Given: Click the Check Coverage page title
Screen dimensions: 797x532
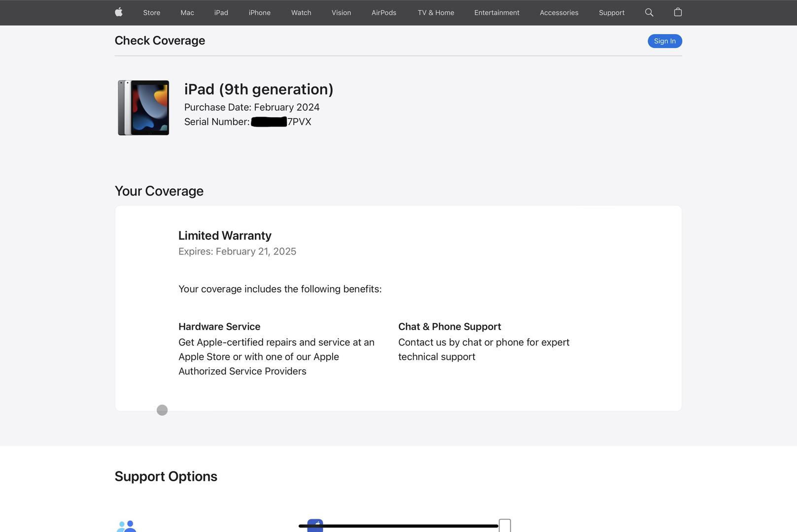Looking at the screenshot, I should click(x=160, y=40).
